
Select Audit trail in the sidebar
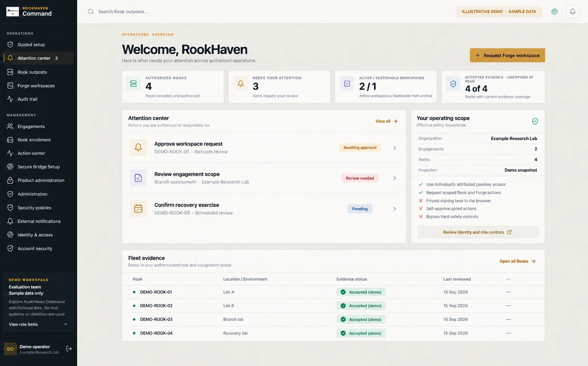point(38,99)
